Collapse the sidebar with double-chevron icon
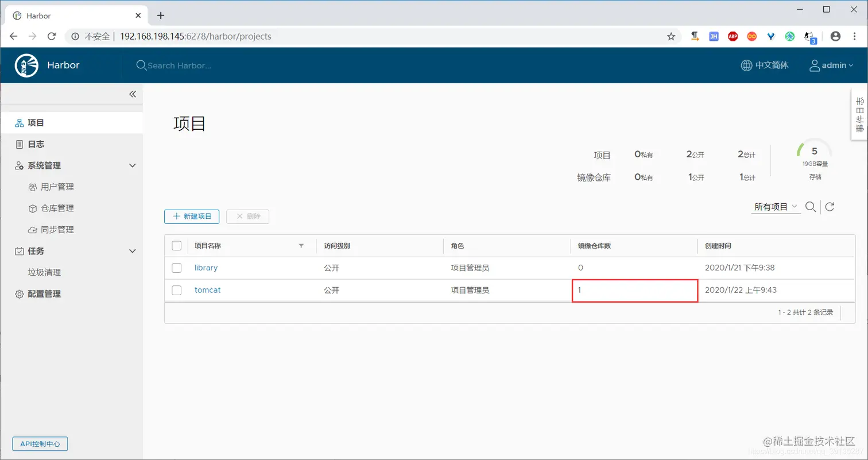 click(x=133, y=94)
